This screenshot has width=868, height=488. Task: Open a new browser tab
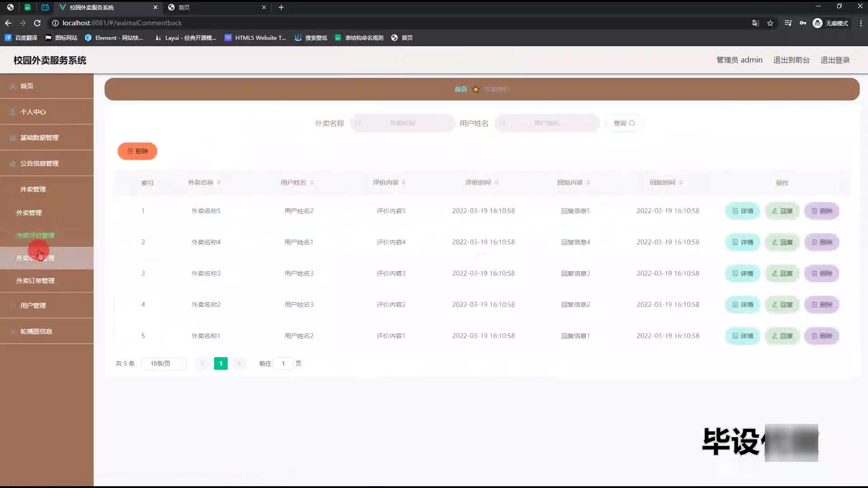[x=281, y=7]
